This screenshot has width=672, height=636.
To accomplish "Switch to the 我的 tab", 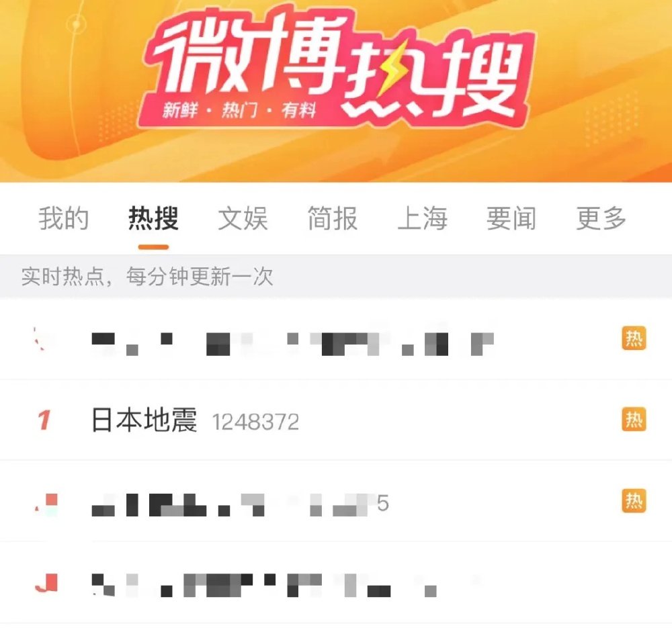I will [x=64, y=218].
